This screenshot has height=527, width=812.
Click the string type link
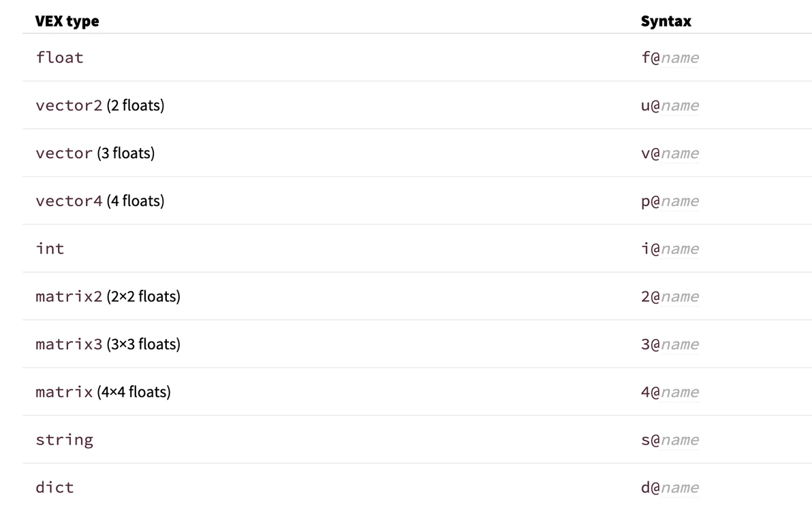(x=65, y=440)
